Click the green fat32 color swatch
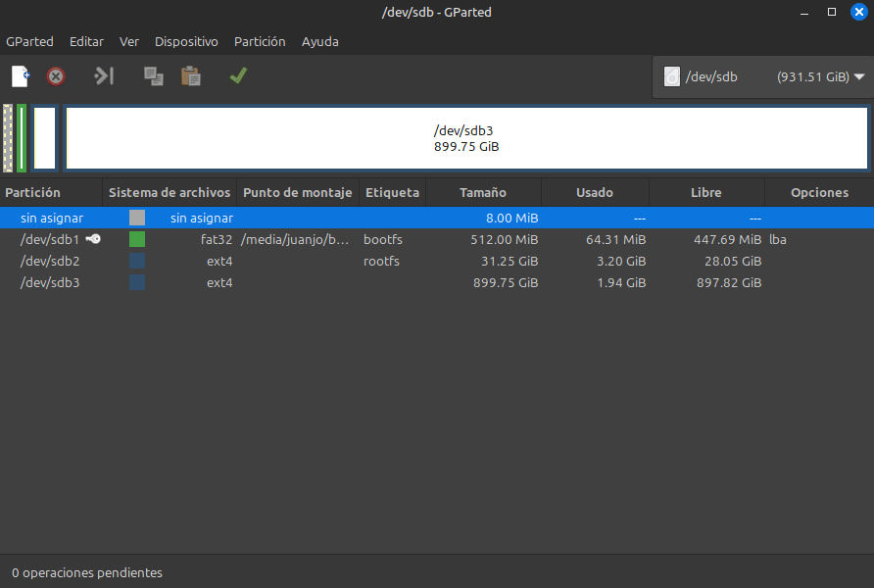 [137, 240]
